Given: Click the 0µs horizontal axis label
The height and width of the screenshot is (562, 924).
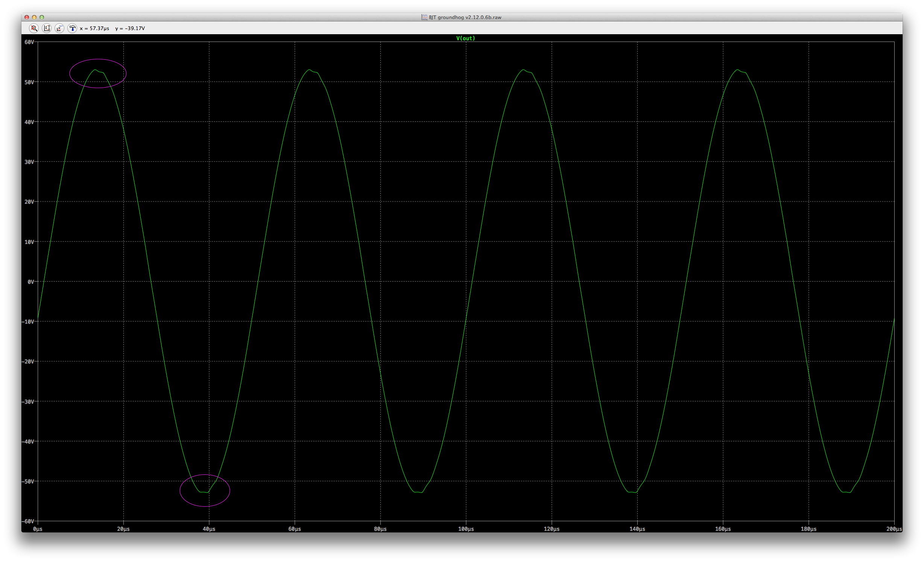Looking at the screenshot, I should pyautogui.click(x=38, y=529).
